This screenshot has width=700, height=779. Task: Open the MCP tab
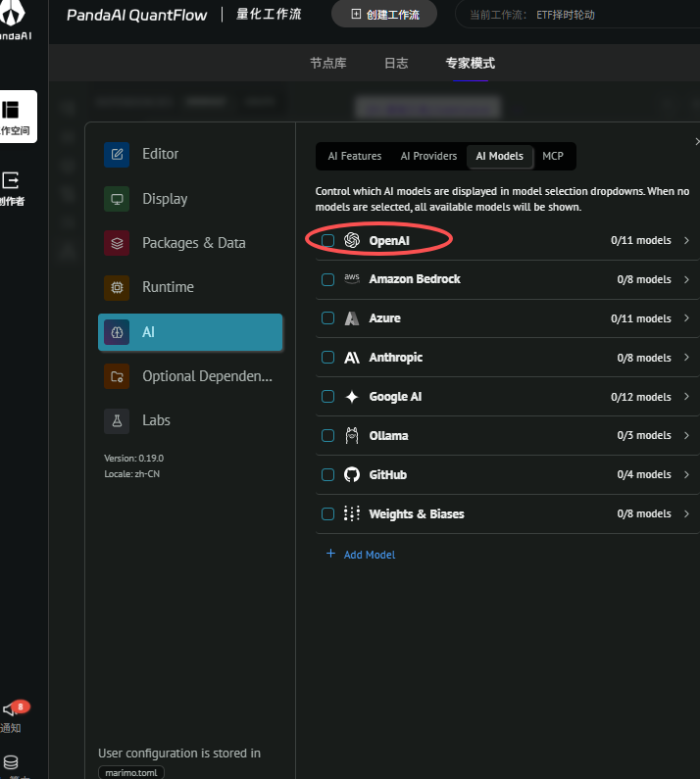(553, 156)
